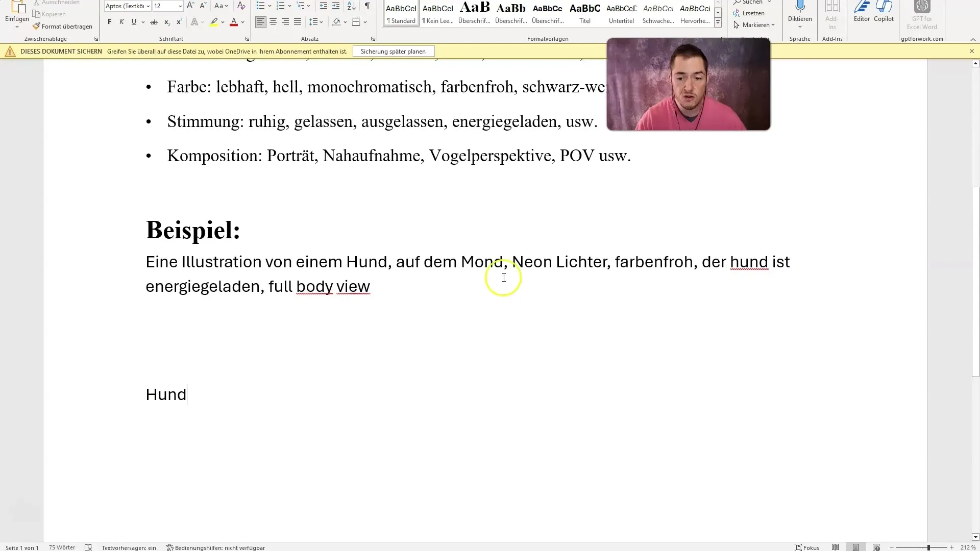Toggle centered text alignment
The width and height of the screenshot is (980, 551).
click(273, 22)
